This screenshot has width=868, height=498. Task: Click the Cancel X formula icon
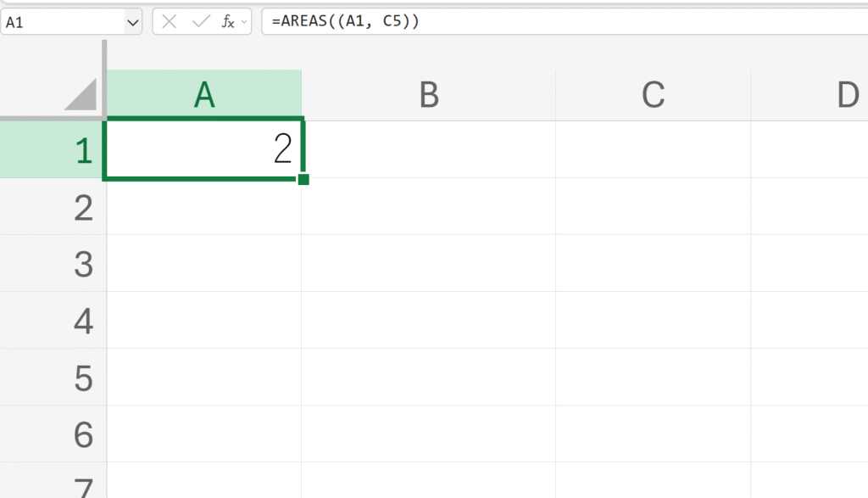[170, 22]
